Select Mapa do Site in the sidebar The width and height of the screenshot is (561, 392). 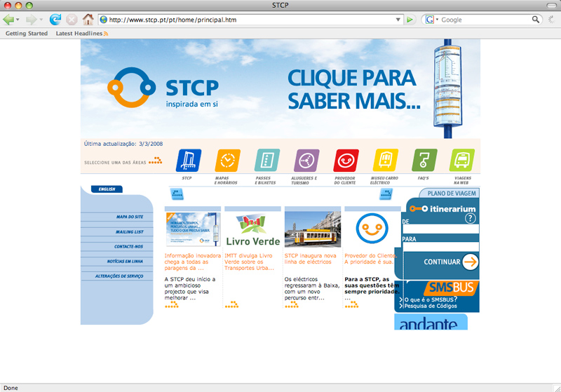(130, 217)
